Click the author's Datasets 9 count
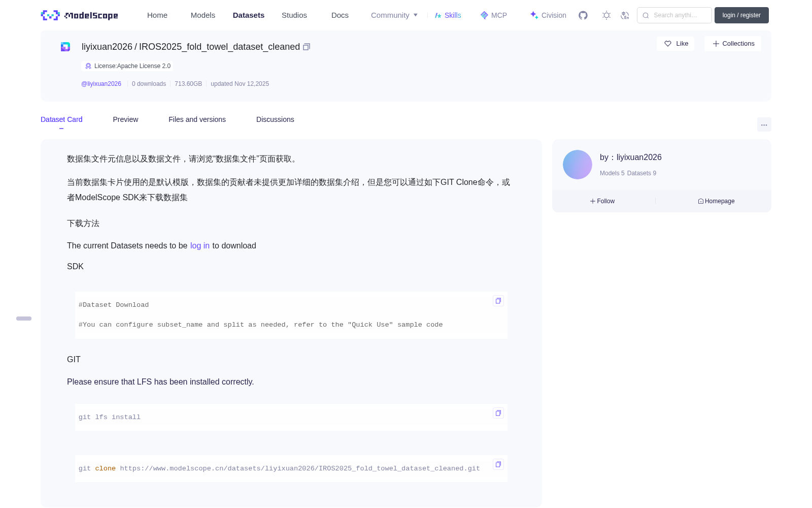 pyautogui.click(x=641, y=173)
